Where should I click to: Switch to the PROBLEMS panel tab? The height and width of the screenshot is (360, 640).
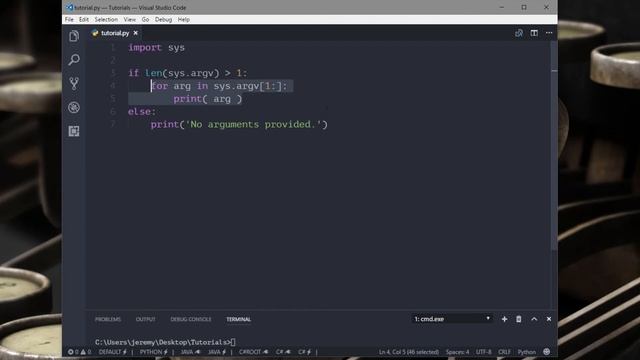[x=108, y=319]
